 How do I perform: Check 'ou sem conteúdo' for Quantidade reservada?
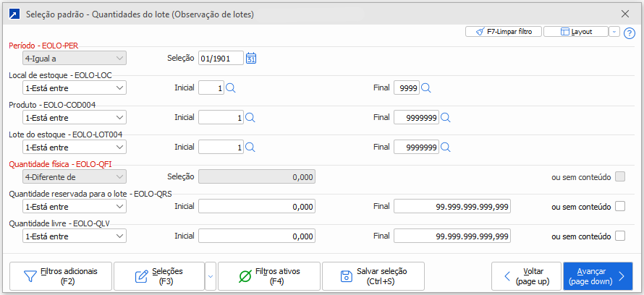tap(619, 207)
